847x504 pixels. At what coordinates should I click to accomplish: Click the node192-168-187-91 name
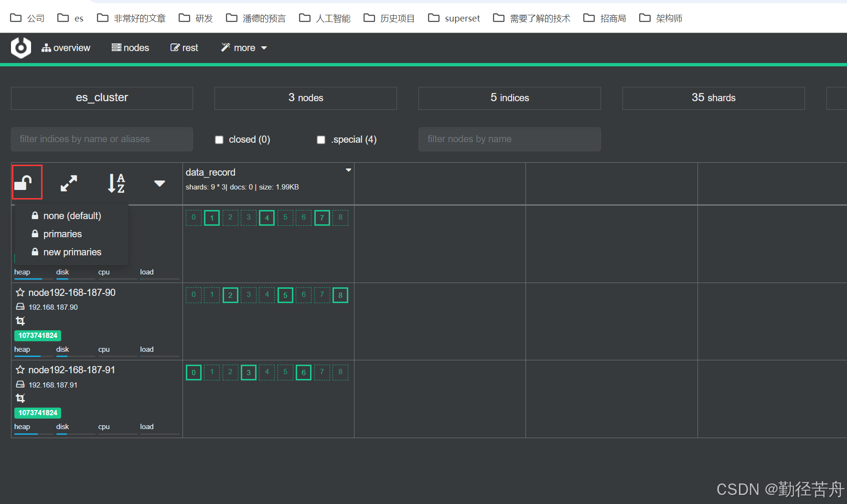pos(72,370)
